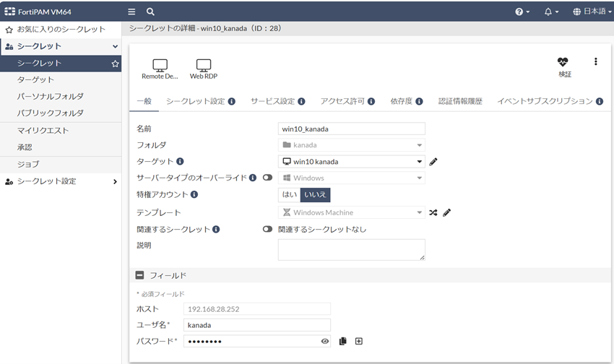This screenshot has height=364, width=614.
Task: Click the search magnifier in top bar
Action: coord(150,12)
